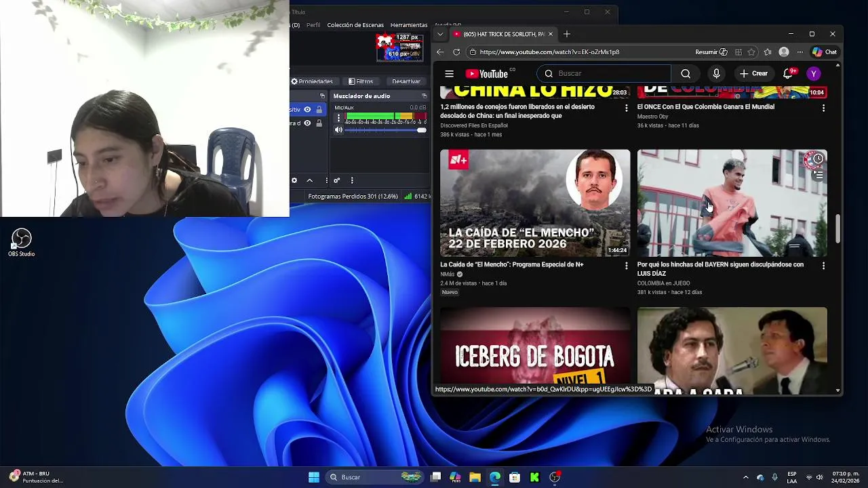The image size is (868, 488).
Task: Open options for El ONCE Colombia video
Action: coord(823,108)
